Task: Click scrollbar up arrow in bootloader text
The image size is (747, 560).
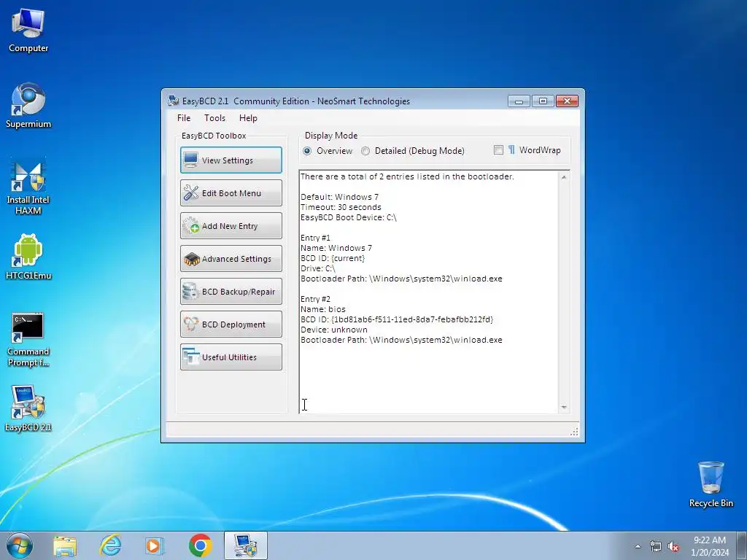Action: (x=564, y=177)
